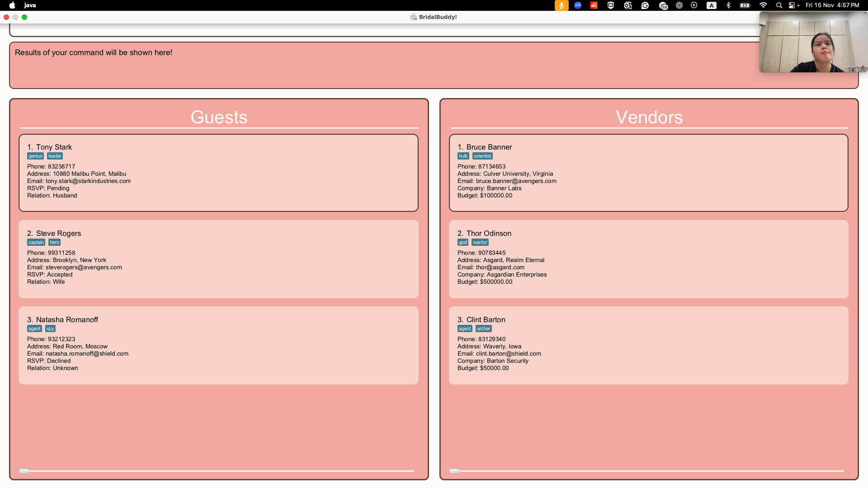Select the Tony Stark guest card
This screenshot has width=868, height=488.
tap(218, 173)
